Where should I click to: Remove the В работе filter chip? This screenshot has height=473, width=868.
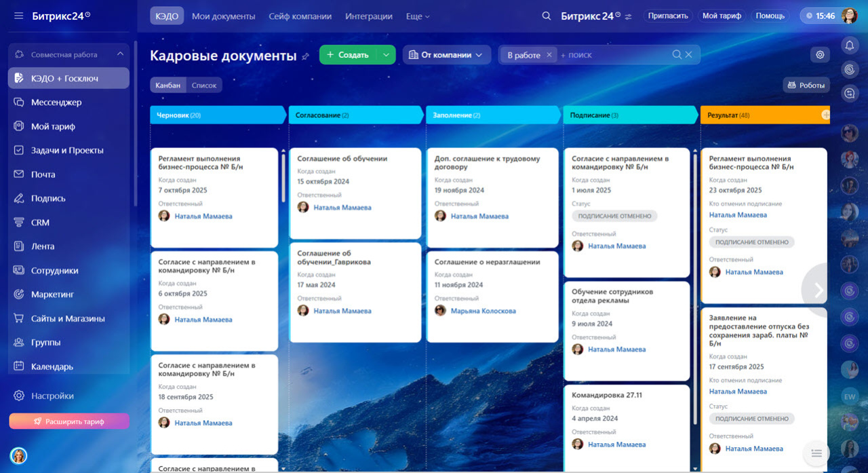tap(549, 55)
